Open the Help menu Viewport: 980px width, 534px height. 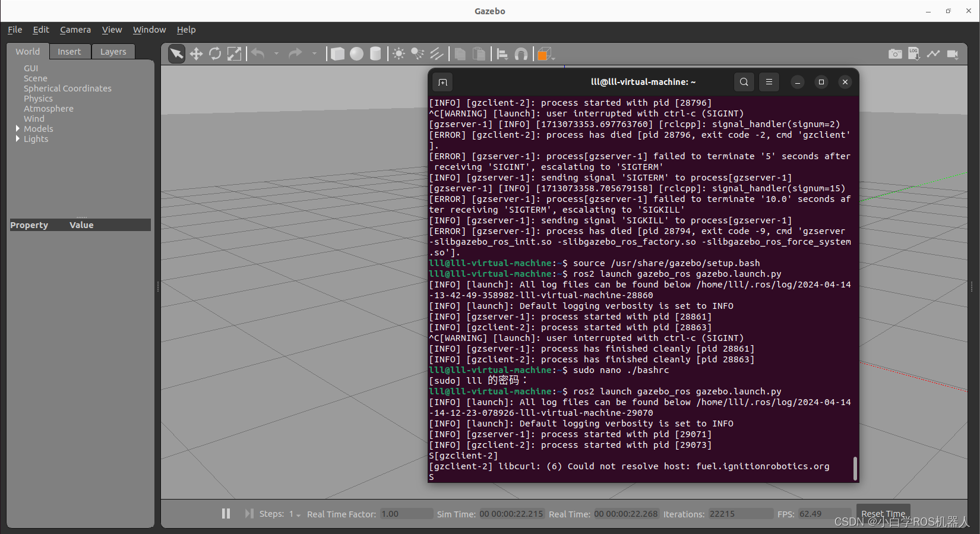(x=186, y=30)
